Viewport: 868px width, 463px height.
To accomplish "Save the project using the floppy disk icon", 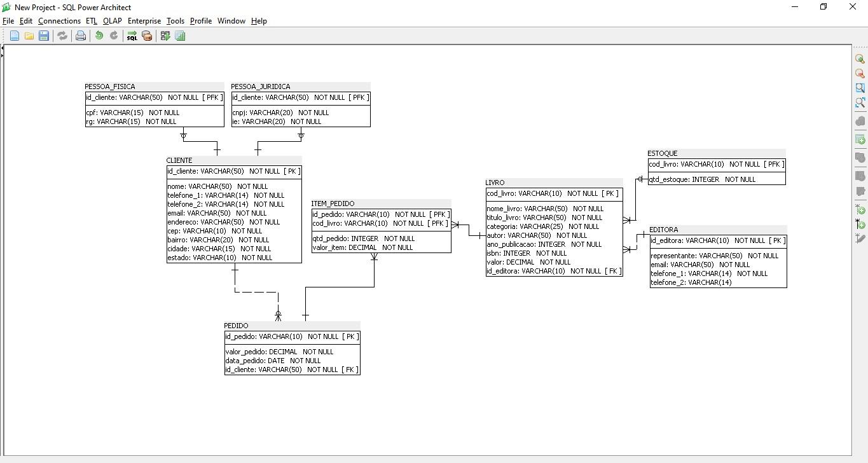I will (44, 36).
